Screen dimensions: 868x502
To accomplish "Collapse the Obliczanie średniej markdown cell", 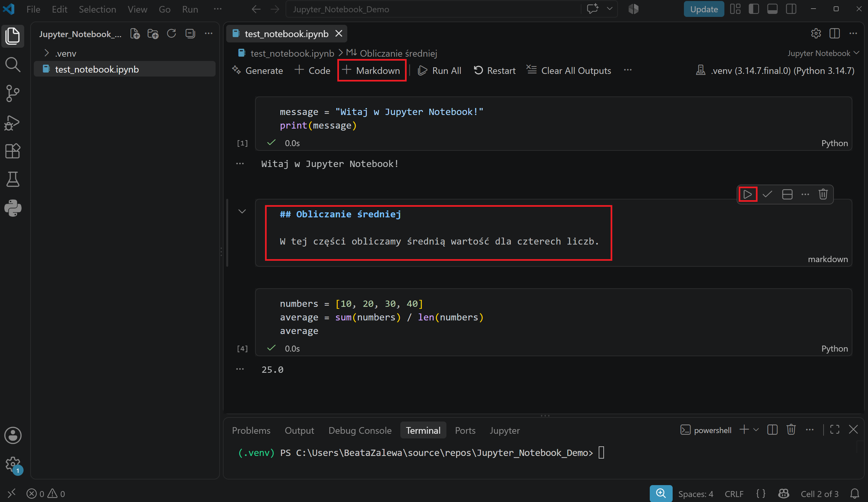I will tap(242, 211).
